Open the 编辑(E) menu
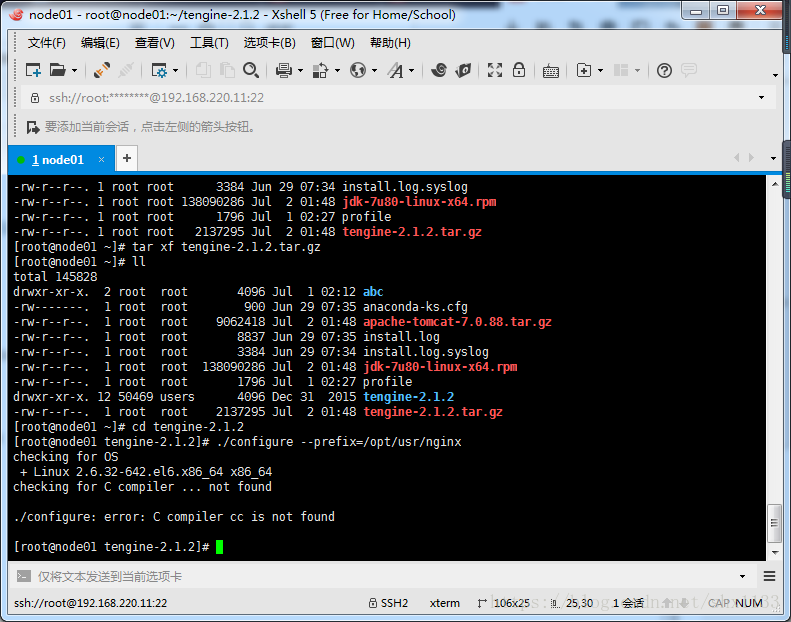 click(x=100, y=43)
